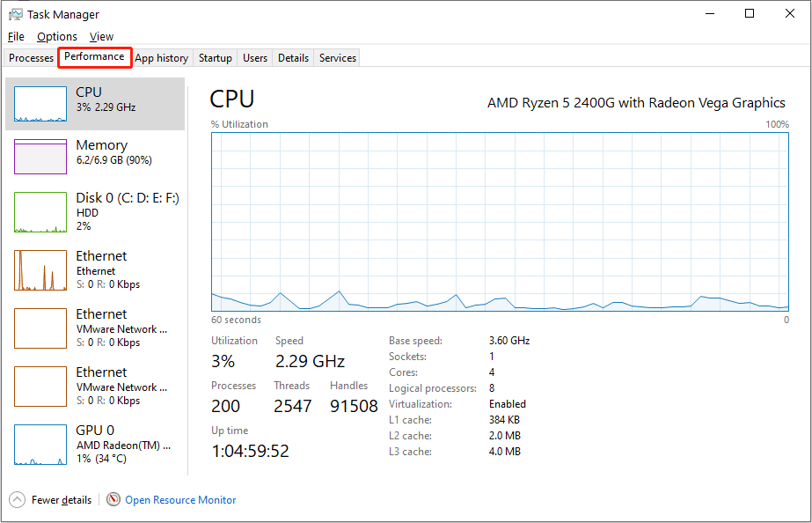
Task: Switch to the Processes tab
Action: coord(31,58)
